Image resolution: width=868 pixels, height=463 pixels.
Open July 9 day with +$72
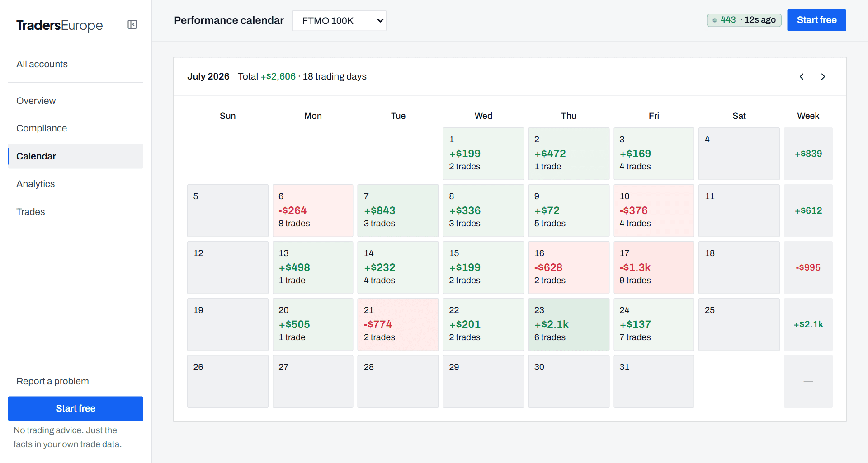coord(569,211)
